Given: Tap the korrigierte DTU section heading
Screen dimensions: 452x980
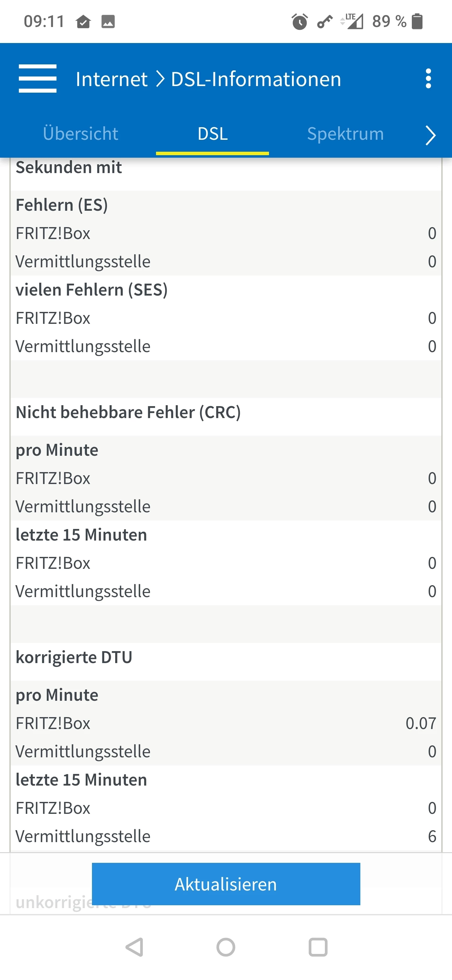Looking at the screenshot, I should (x=74, y=657).
